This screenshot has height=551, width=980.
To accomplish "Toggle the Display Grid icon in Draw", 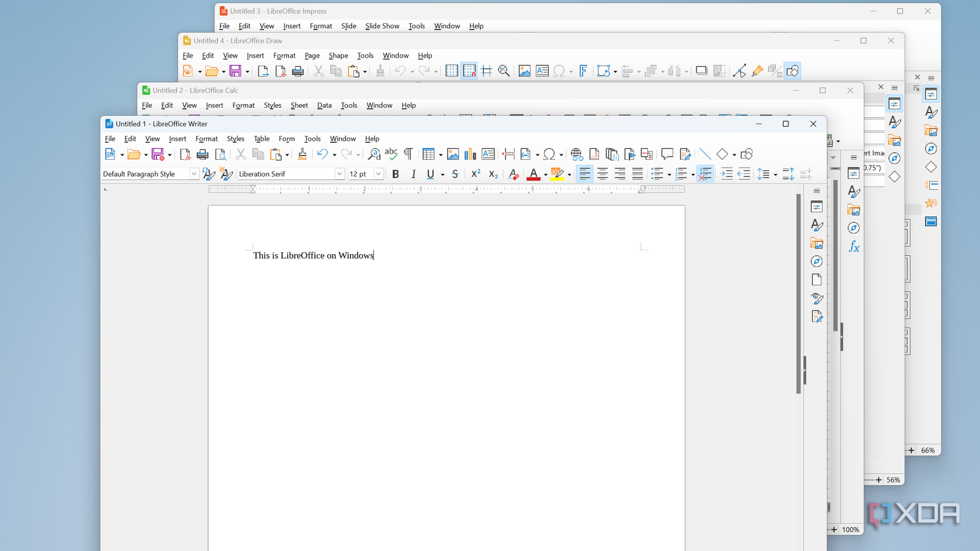I will click(451, 71).
